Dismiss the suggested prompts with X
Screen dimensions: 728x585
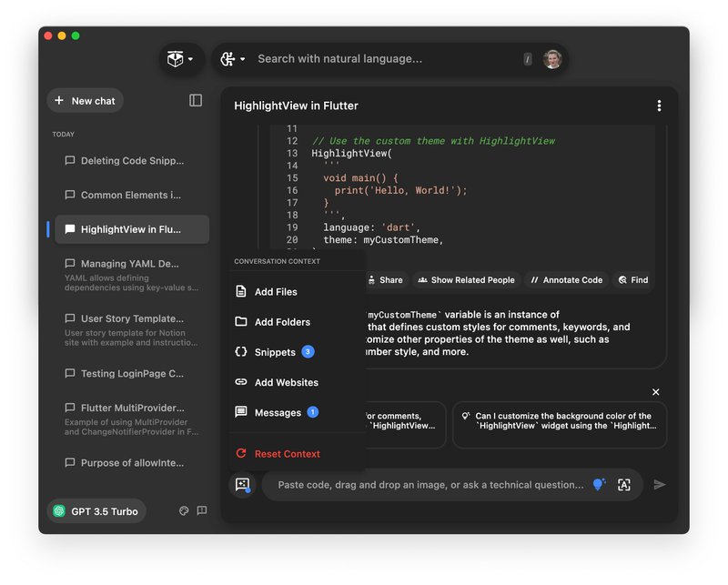[x=655, y=392]
